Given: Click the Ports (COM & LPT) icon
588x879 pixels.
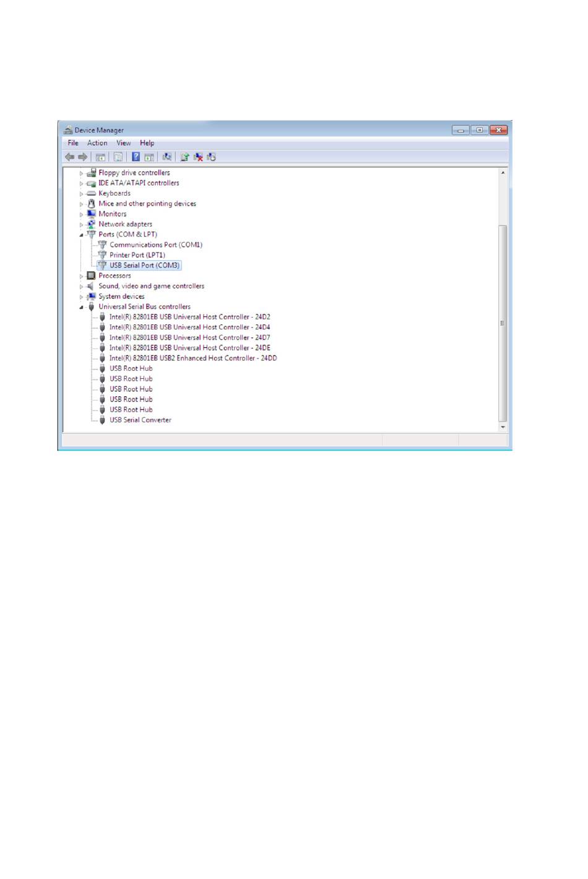Looking at the screenshot, I should 92,235.
